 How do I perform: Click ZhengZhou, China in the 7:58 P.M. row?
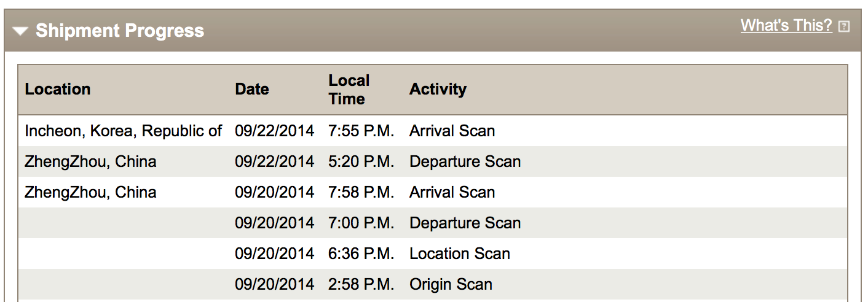(x=90, y=192)
